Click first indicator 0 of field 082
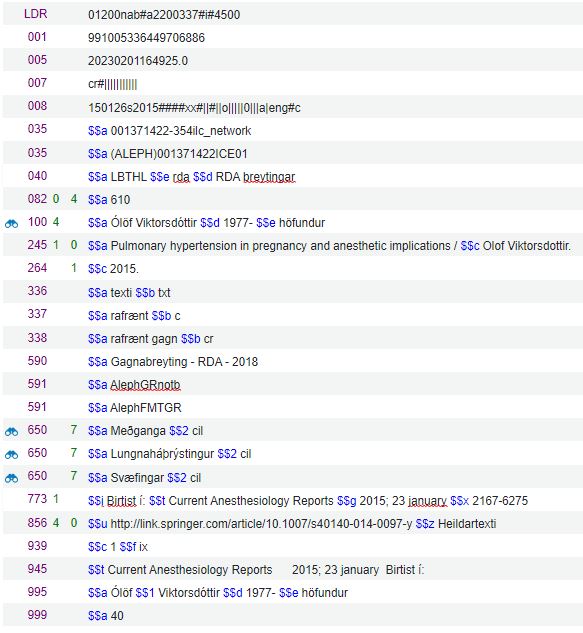Image resolution: width=583 pixels, height=633 pixels. pos(56,199)
